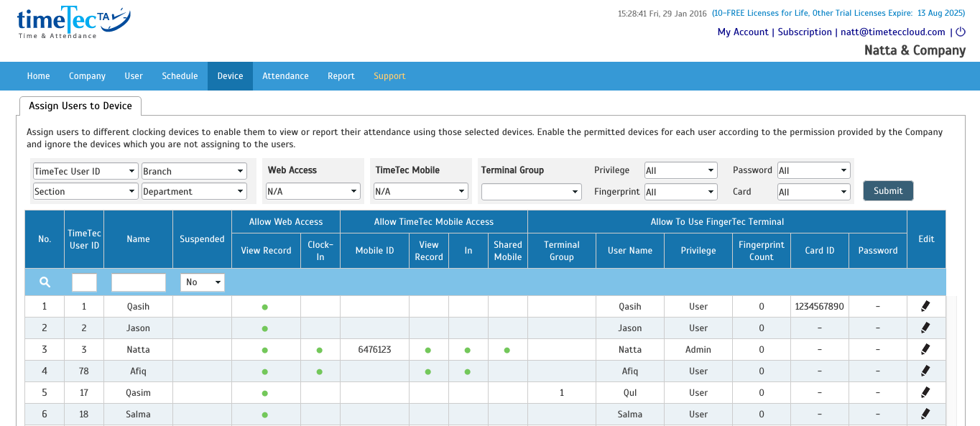
Task: Click the Natta & Company title
Action: [915, 50]
